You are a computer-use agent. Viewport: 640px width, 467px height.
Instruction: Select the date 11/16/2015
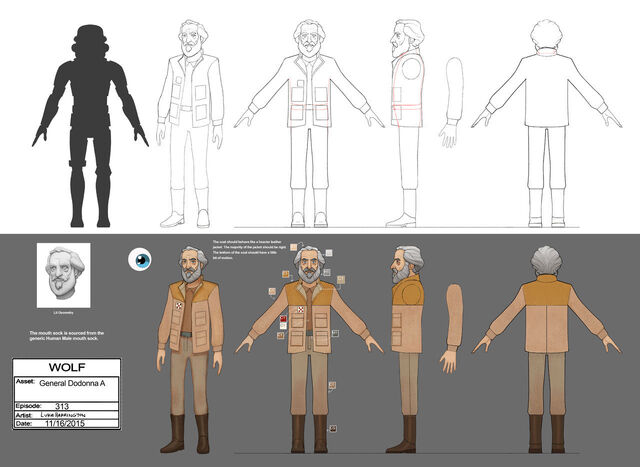pos(65,423)
